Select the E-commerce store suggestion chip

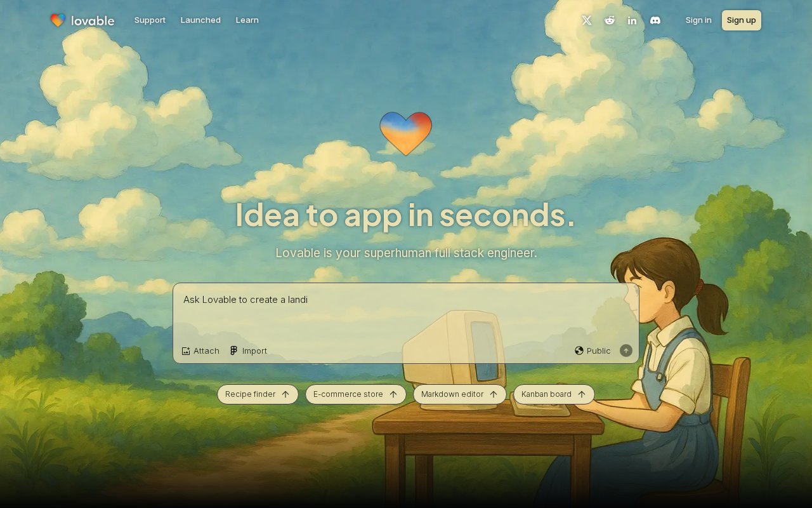356,394
